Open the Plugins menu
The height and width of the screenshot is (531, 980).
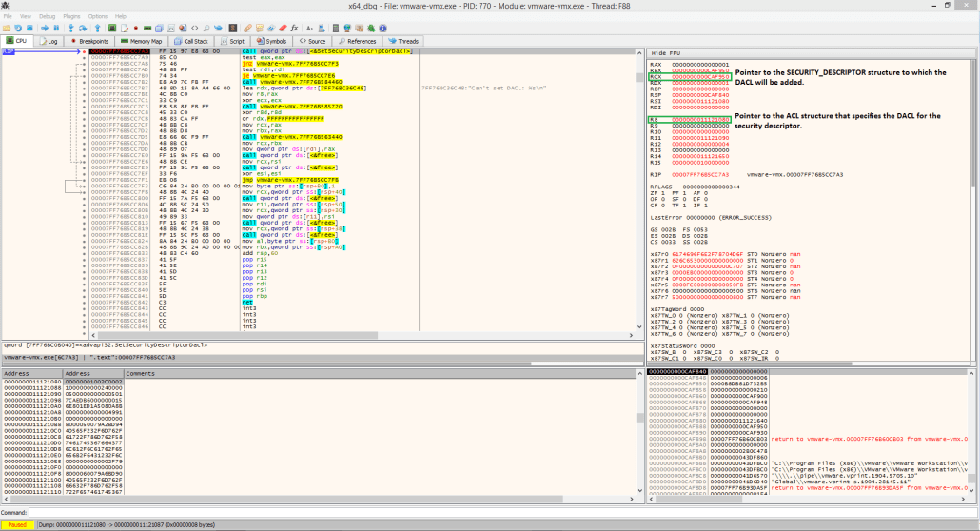71,16
